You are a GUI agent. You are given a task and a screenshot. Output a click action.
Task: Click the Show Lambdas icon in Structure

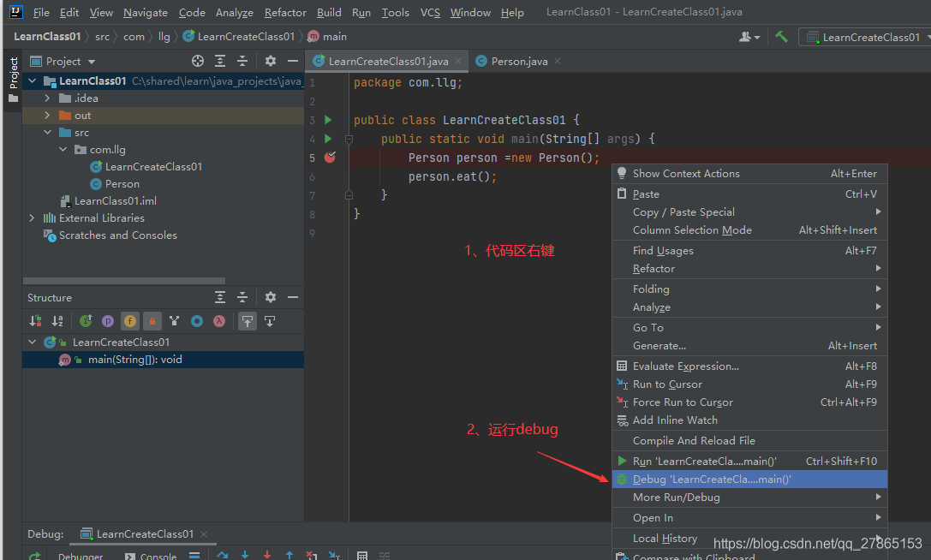point(219,321)
